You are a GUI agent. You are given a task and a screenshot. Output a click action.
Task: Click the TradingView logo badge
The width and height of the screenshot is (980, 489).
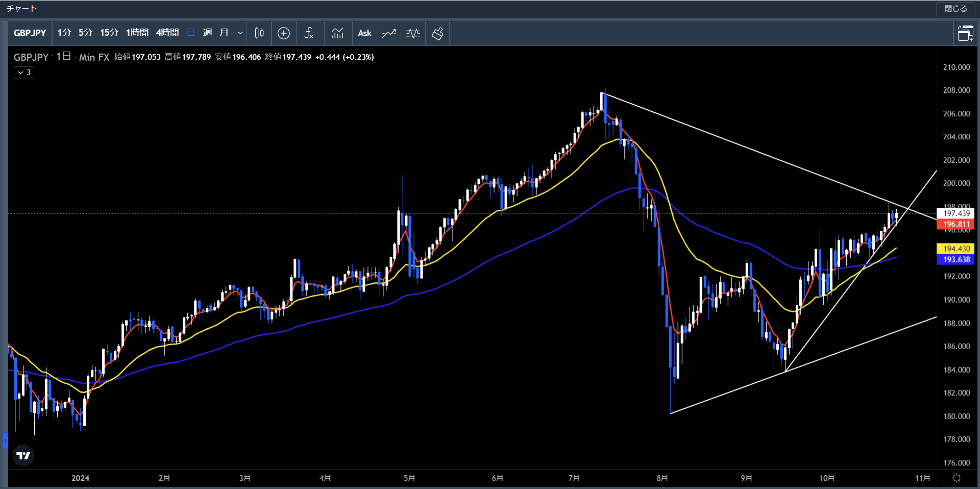point(23,455)
